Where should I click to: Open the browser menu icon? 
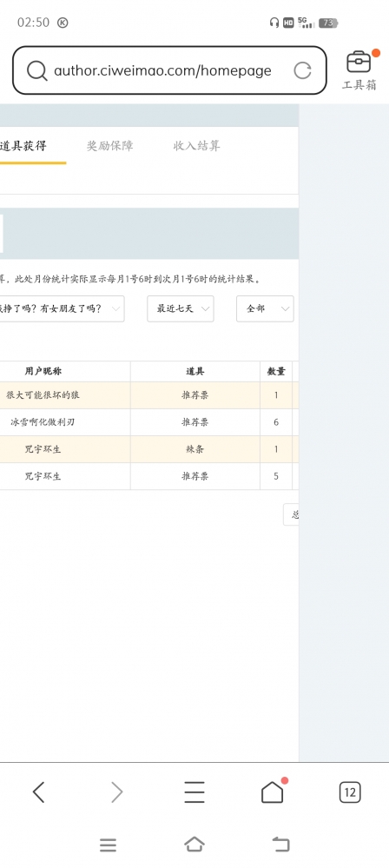coord(194,792)
